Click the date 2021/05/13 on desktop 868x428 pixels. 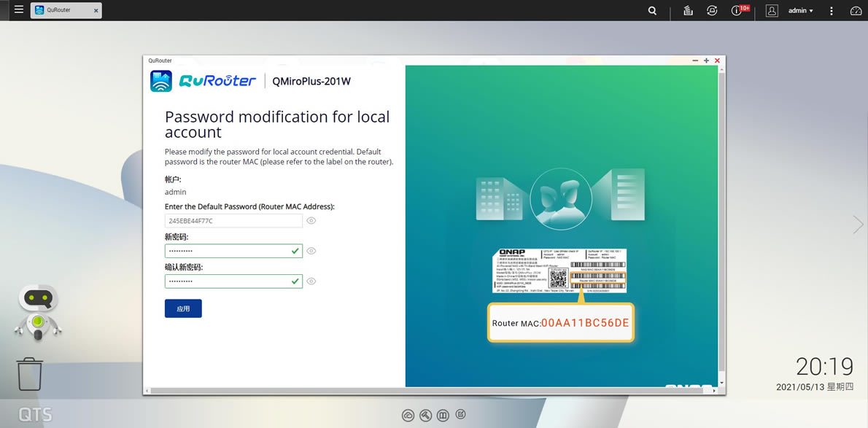point(815,387)
